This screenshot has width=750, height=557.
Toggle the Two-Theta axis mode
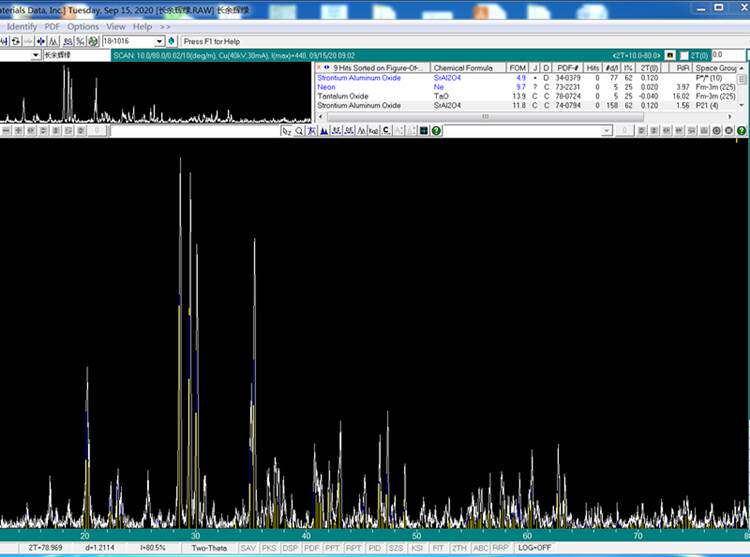(208, 547)
